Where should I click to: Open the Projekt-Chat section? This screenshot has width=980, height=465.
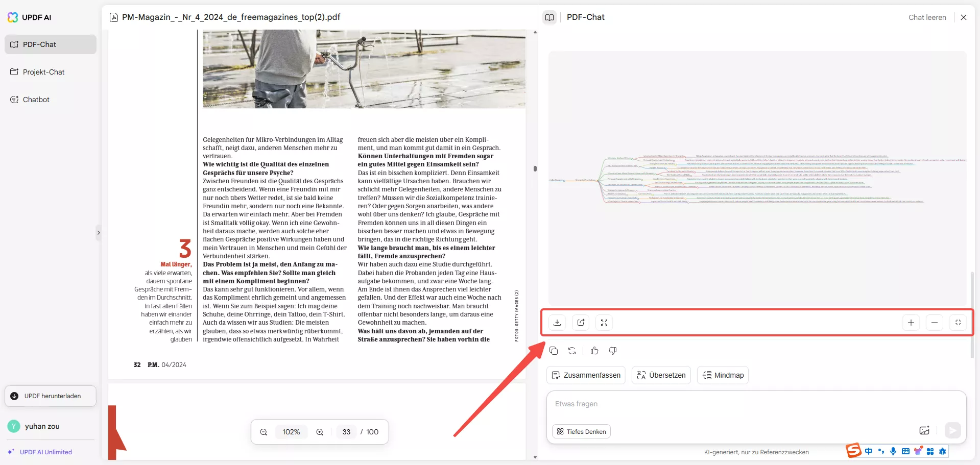pyautogui.click(x=51, y=72)
